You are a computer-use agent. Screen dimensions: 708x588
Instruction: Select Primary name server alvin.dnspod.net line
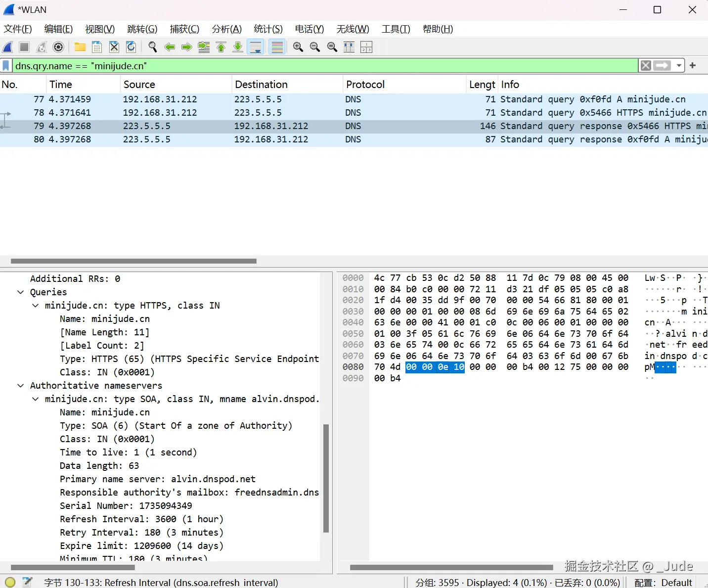coord(158,479)
